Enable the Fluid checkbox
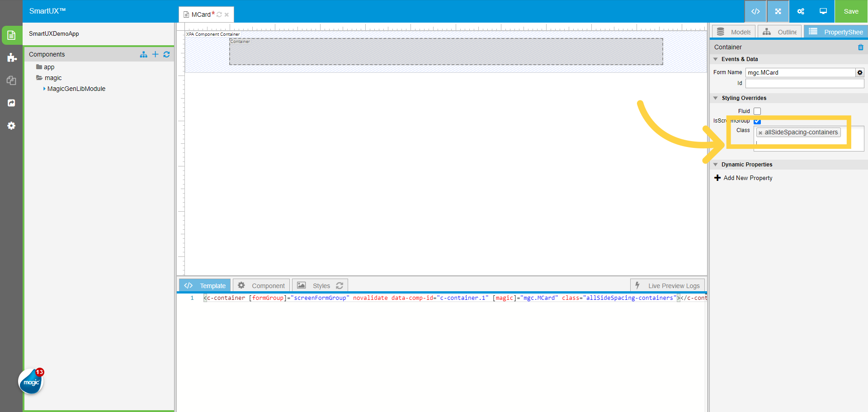 click(756, 111)
